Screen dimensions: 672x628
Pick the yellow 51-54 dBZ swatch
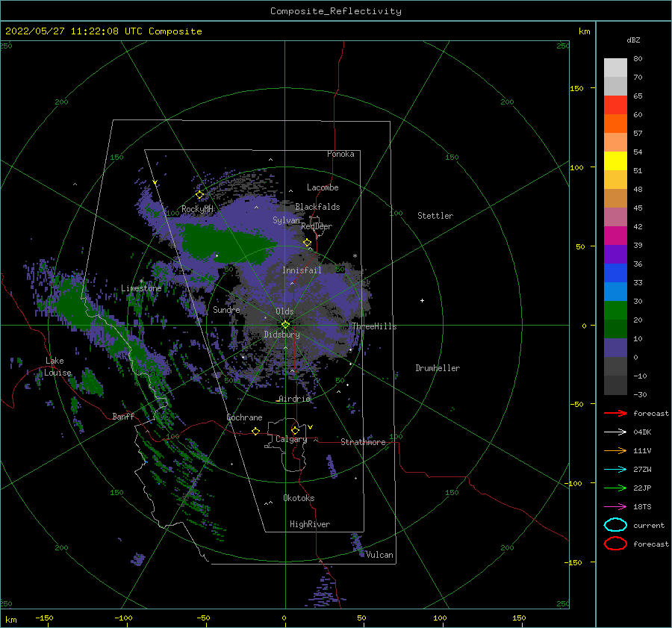tap(615, 161)
